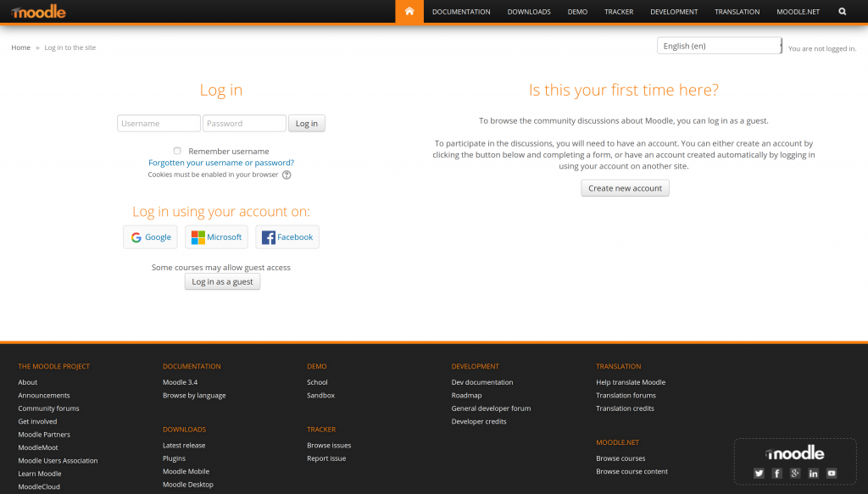Open the Forgotten your username or password link

(x=221, y=162)
